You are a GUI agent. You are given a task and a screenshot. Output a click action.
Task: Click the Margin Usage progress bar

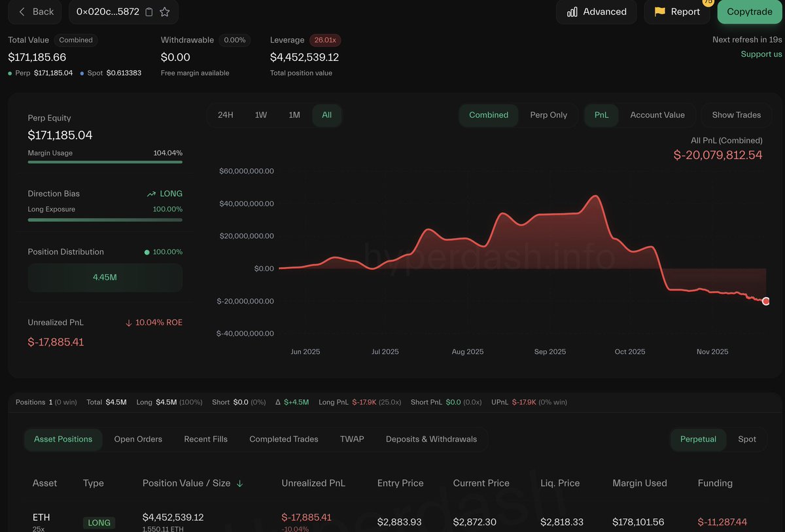105,162
